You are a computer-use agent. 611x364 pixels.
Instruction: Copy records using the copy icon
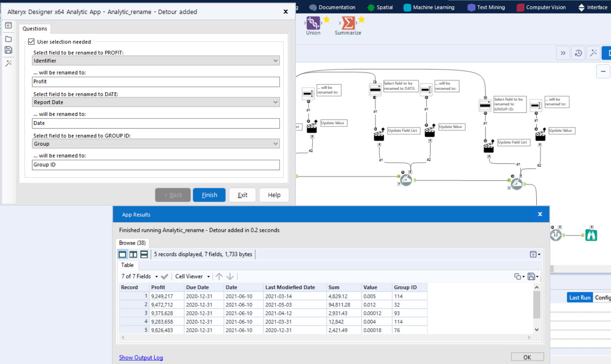(517, 276)
